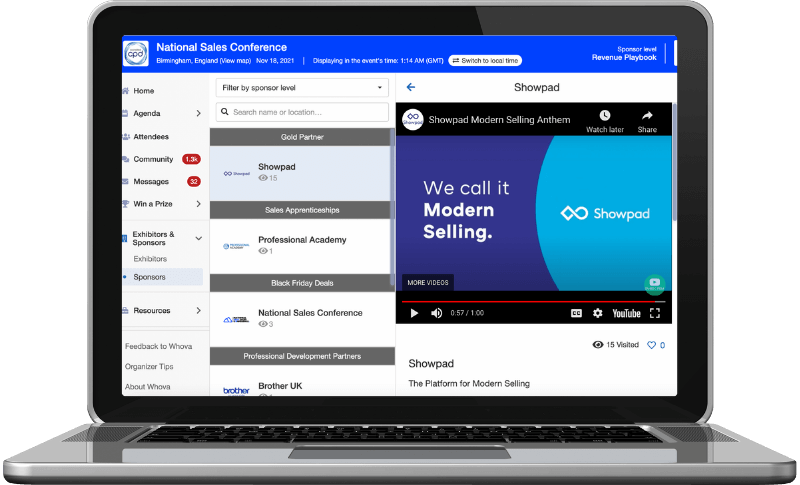The width and height of the screenshot is (800, 485).
Task: Click the Showpad logo in the sponsor list
Action: tap(236, 173)
